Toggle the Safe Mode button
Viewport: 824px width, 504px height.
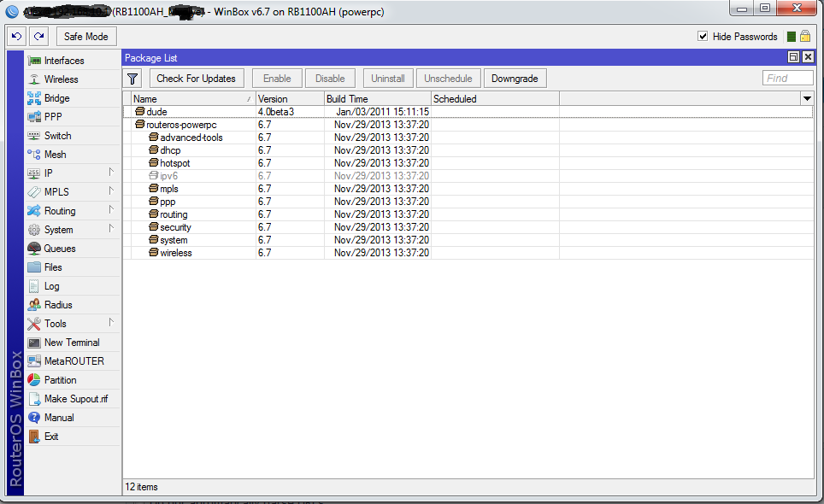pos(86,37)
